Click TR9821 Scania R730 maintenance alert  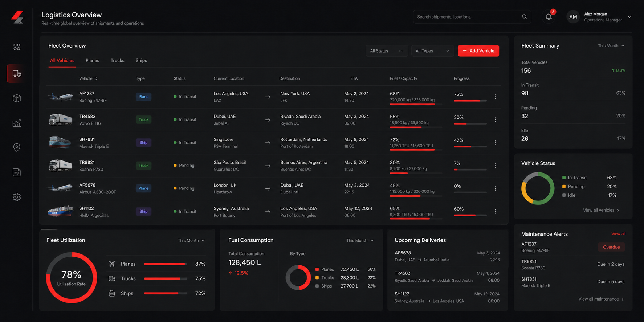[x=573, y=265]
